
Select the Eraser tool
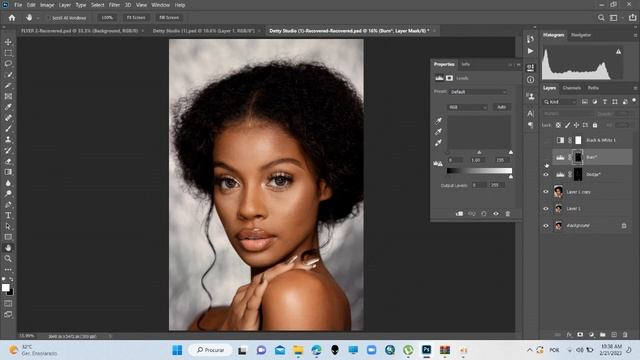[x=8, y=161]
